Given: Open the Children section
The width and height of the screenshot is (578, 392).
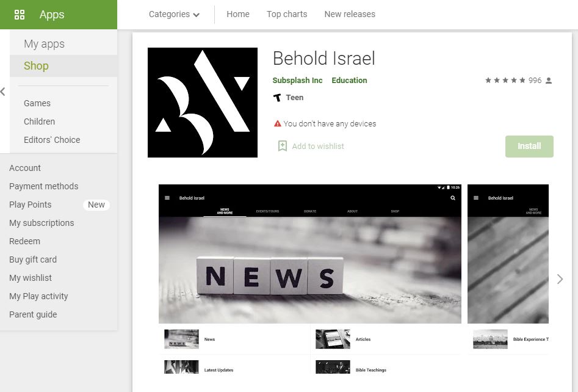Looking at the screenshot, I should [x=40, y=122].
